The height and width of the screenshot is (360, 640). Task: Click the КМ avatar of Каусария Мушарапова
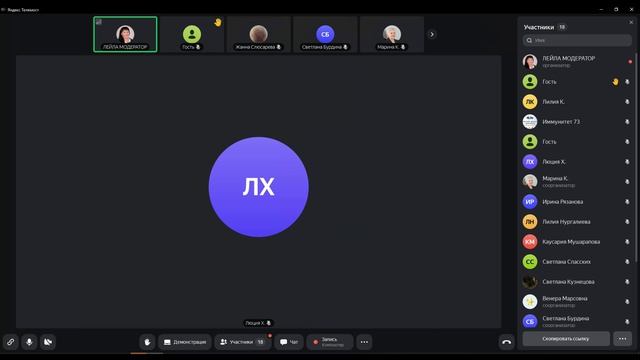point(530,242)
